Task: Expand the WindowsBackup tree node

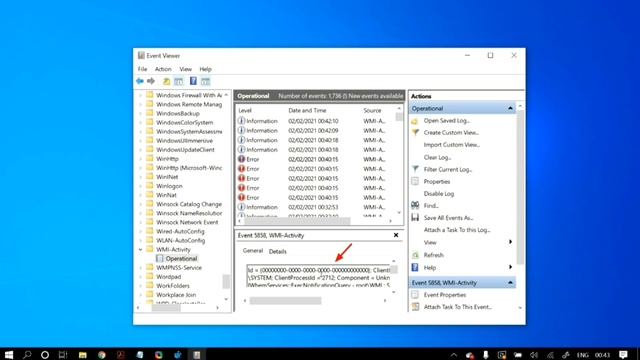Action: pyautogui.click(x=141, y=113)
